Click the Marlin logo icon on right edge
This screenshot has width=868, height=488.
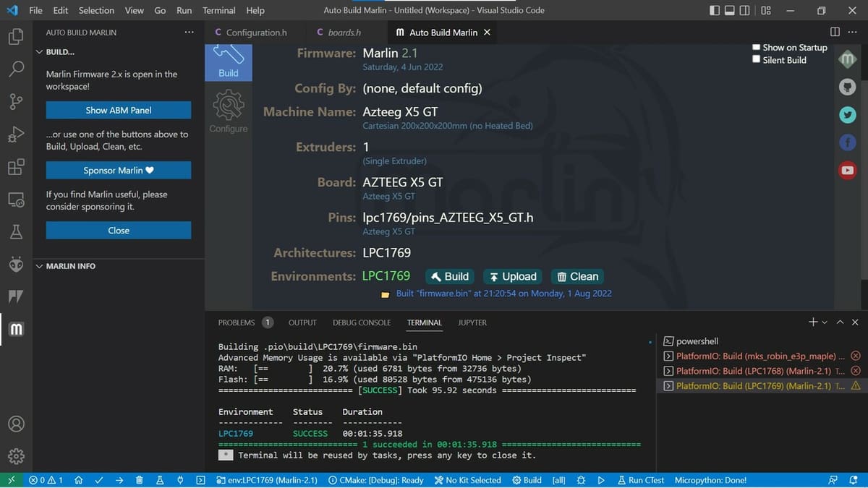coord(847,59)
